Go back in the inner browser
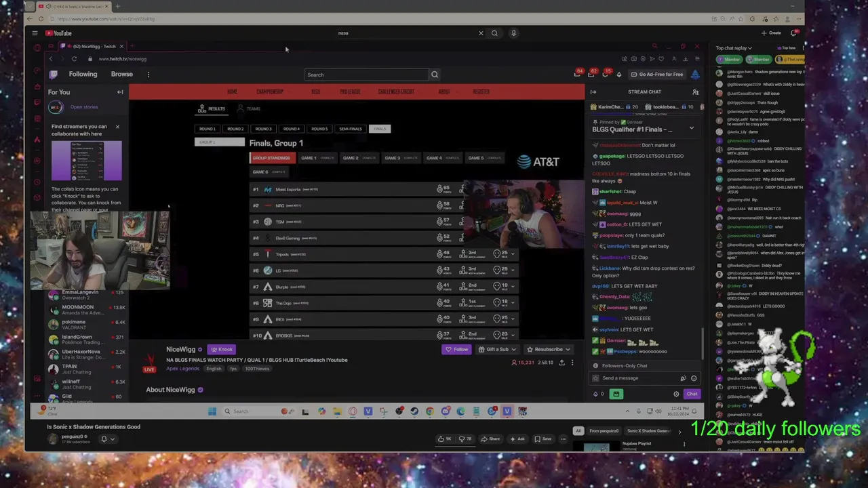Screen dimensions: 868x488 50,59
